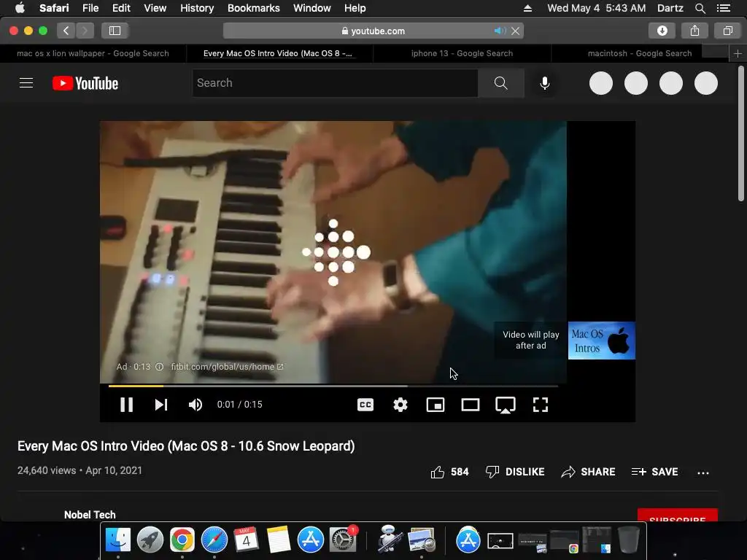
Task: Open AirPlay options in the player
Action: pyautogui.click(x=506, y=405)
